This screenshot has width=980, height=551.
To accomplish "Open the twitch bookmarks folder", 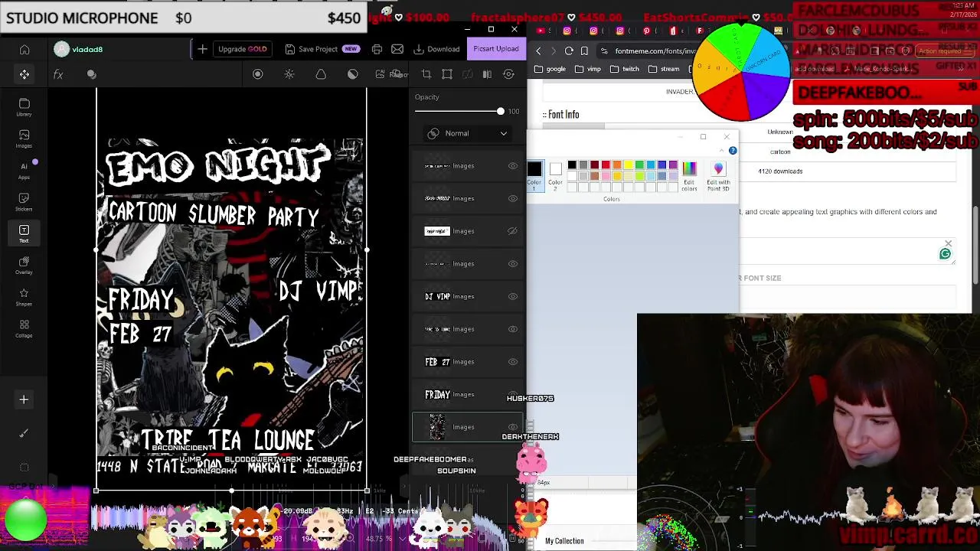I will click(x=625, y=69).
